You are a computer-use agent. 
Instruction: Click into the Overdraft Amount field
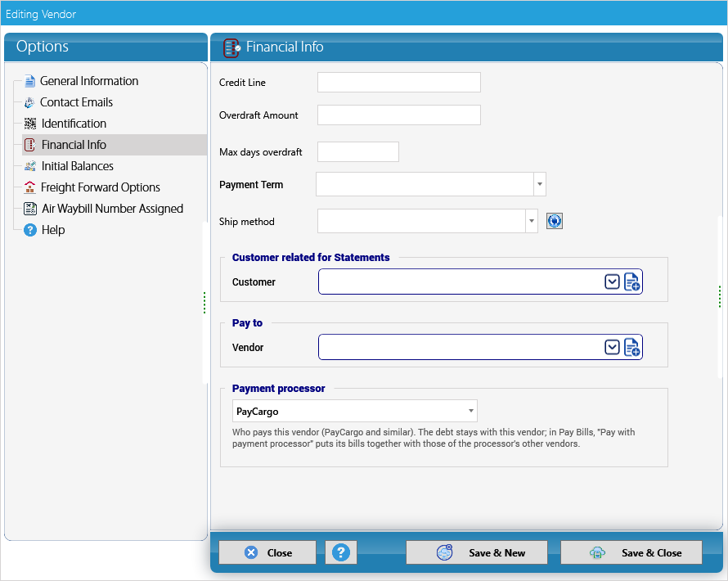(x=399, y=115)
